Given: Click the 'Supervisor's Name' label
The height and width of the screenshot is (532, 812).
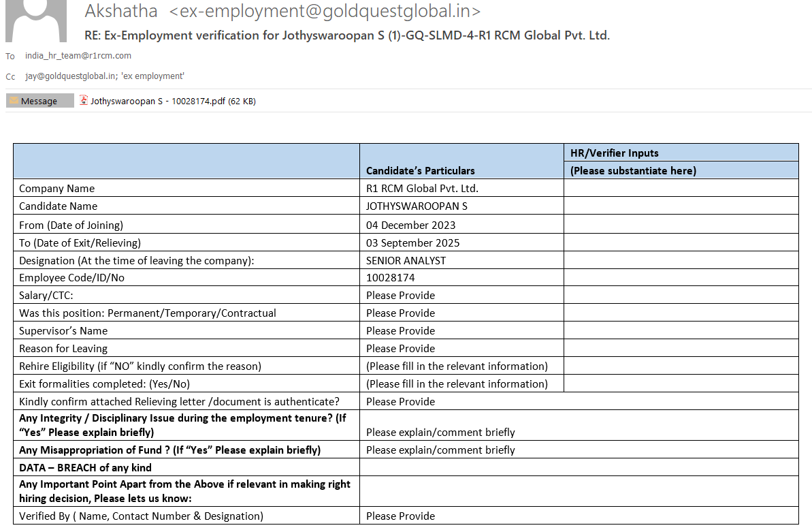Looking at the screenshot, I should [63, 330].
